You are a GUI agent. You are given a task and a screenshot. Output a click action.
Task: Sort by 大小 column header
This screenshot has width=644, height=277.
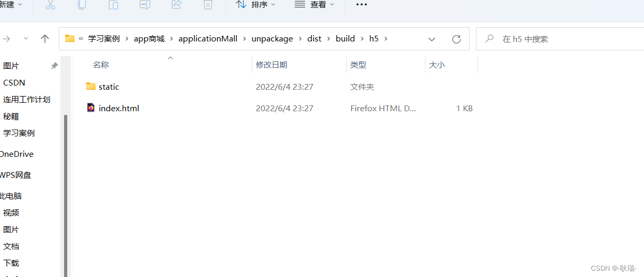coord(437,65)
